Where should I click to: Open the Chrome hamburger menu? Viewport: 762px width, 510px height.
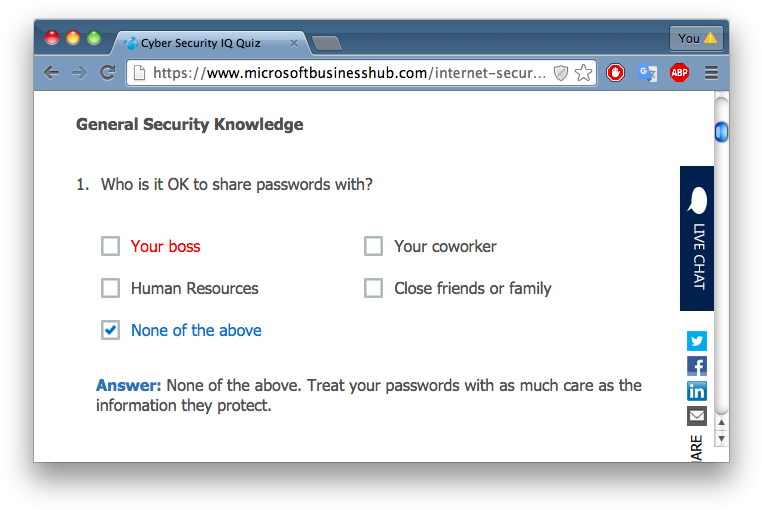(x=711, y=73)
